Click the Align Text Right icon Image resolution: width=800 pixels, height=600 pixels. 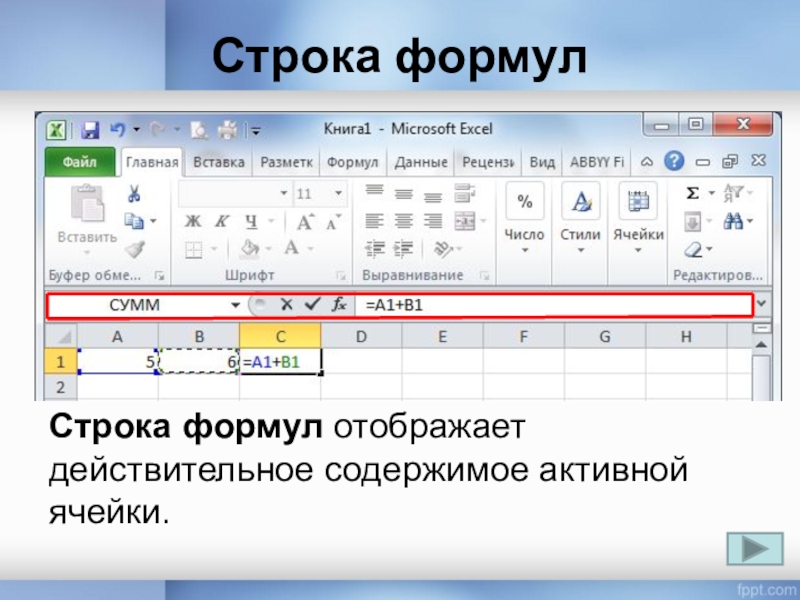(433, 221)
